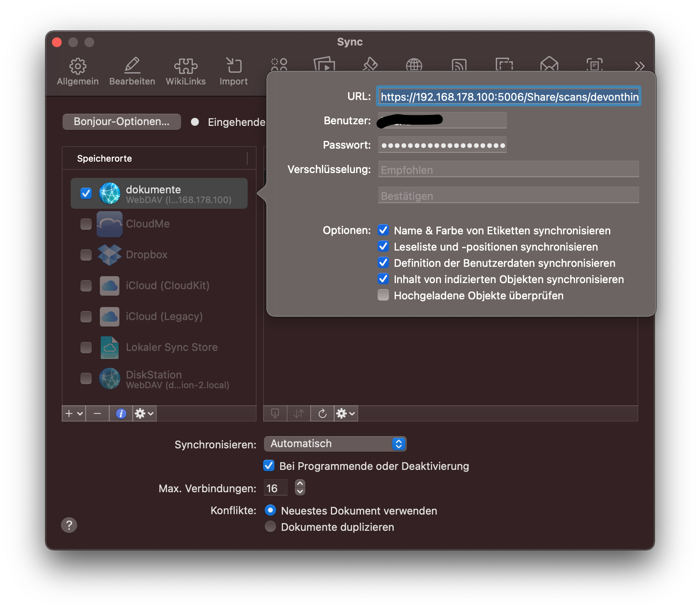Decrease Max. Verbindungen with stepper down
The height and width of the screenshot is (610, 700).
tap(300, 491)
